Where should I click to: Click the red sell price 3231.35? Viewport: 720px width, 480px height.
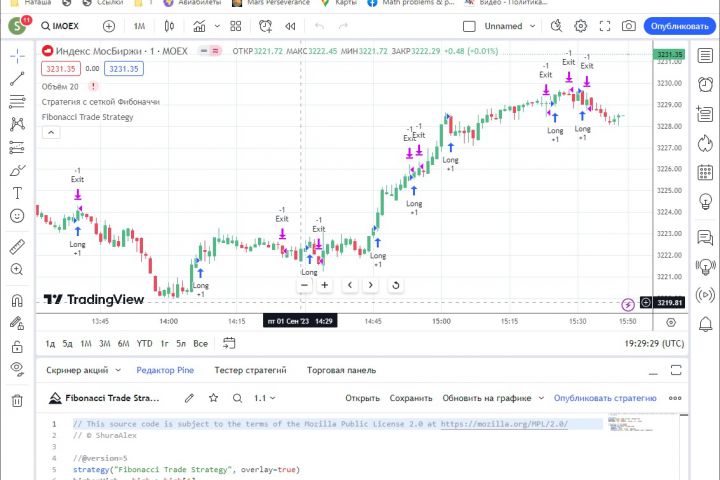[61, 68]
